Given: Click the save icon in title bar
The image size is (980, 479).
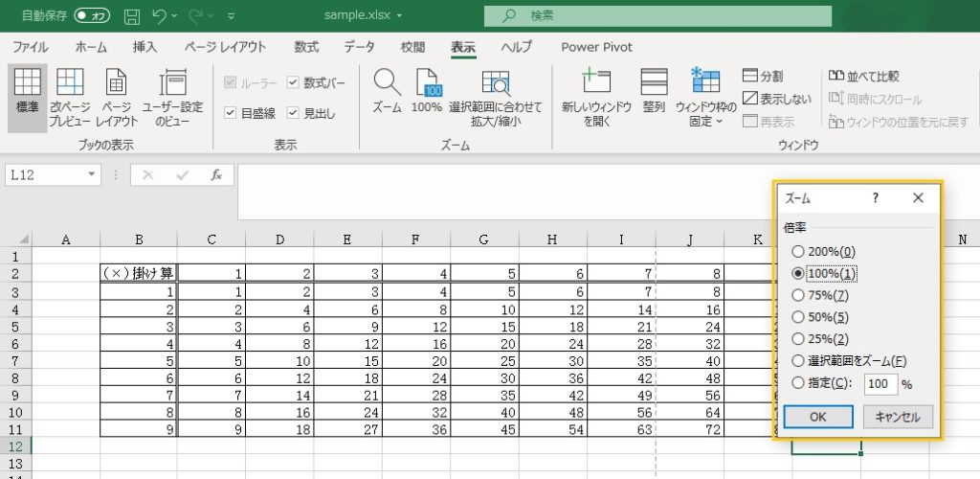Looking at the screenshot, I should 131,15.
